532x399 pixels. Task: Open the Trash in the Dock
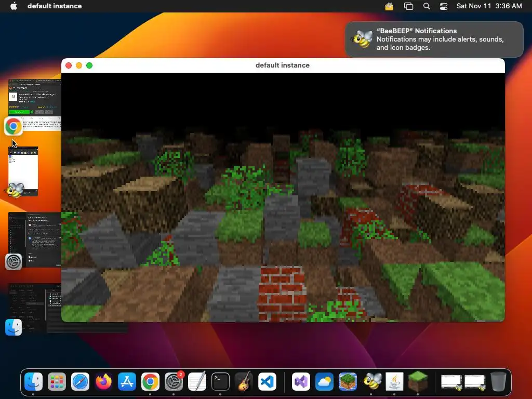498,381
